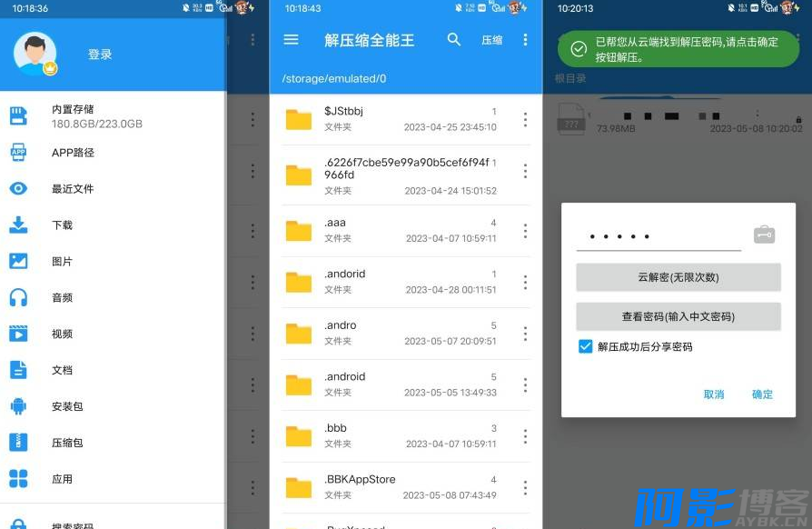
Task: Open 音频 audio category
Action: coord(113,297)
